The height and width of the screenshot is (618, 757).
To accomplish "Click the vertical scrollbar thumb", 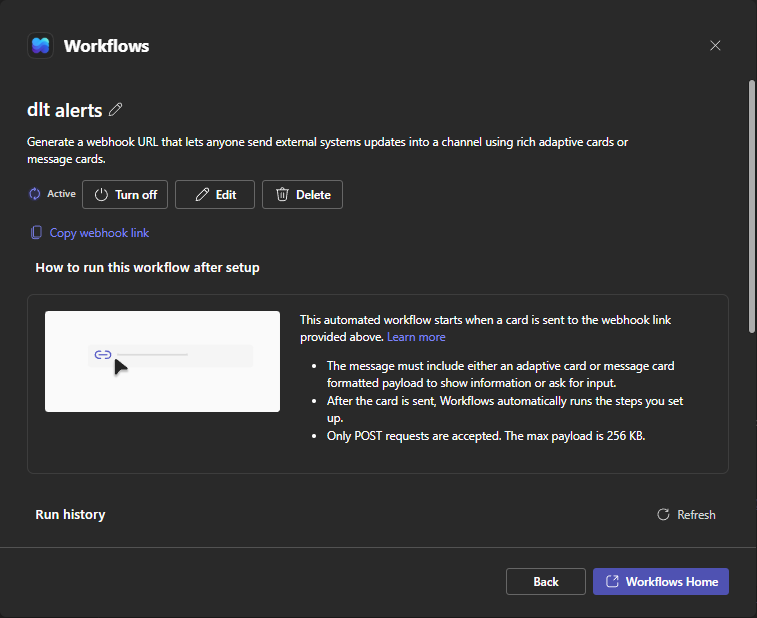I will point(752,207).
